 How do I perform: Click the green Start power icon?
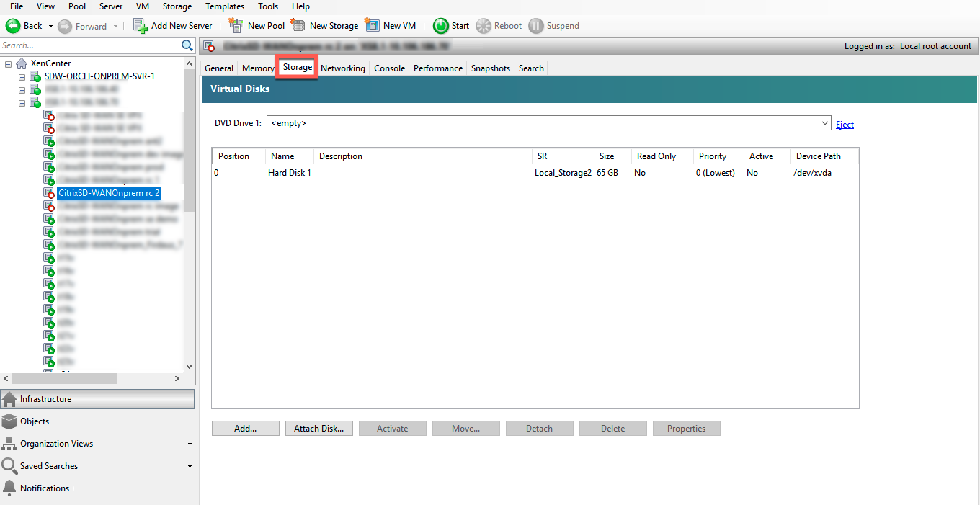click(x=440, y=26)
